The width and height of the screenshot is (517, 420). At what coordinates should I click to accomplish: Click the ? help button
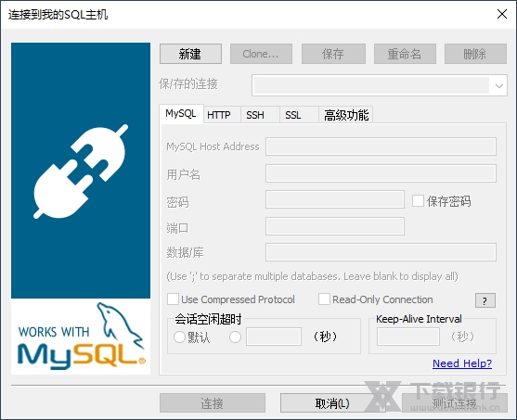[485, 300]
